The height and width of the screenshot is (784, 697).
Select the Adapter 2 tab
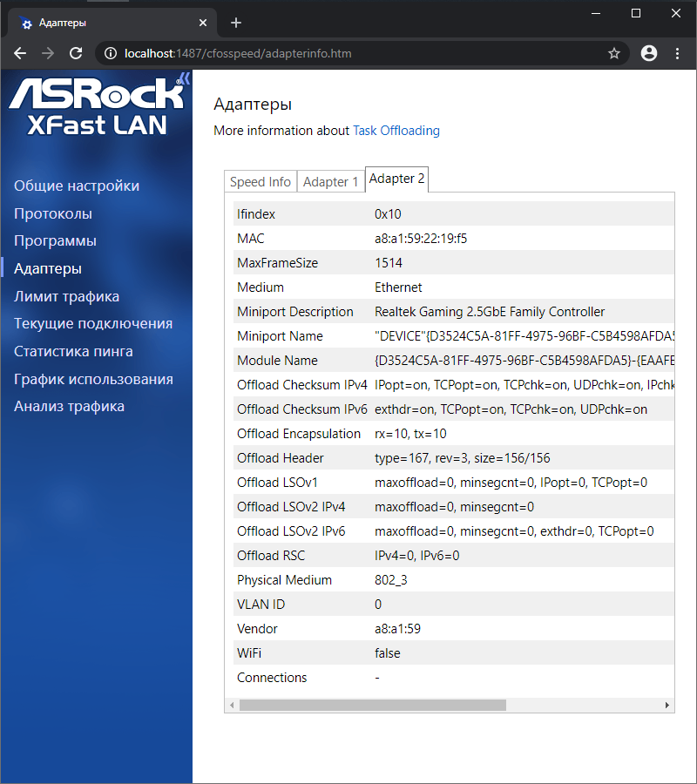point(397,179)
